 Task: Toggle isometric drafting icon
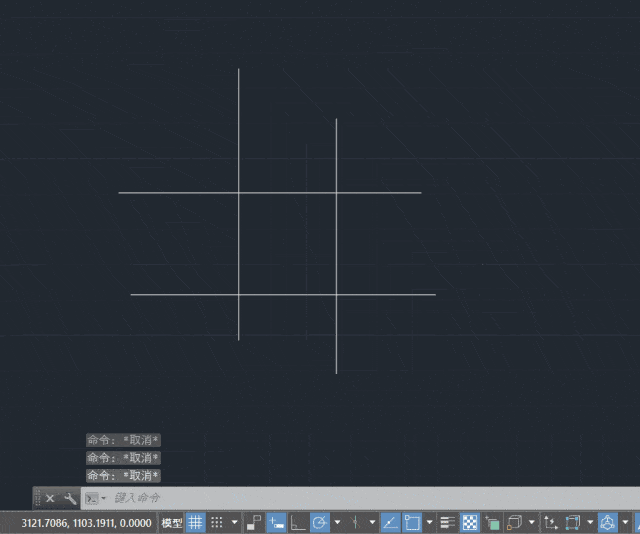(356, 522)
